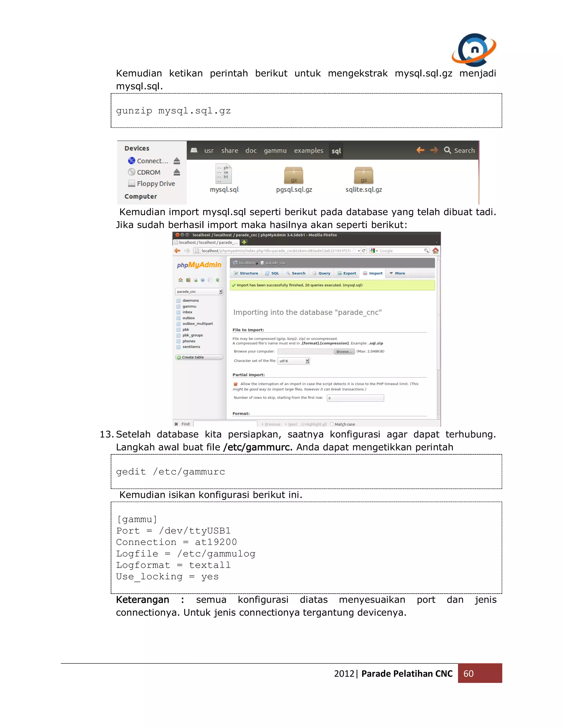Reload the phpMyAdmin page

coord(364,251)
